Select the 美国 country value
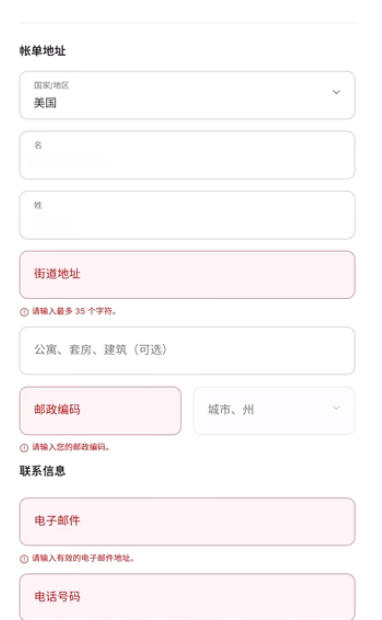Viewport: 382px width, 620px height. point(45,103)
